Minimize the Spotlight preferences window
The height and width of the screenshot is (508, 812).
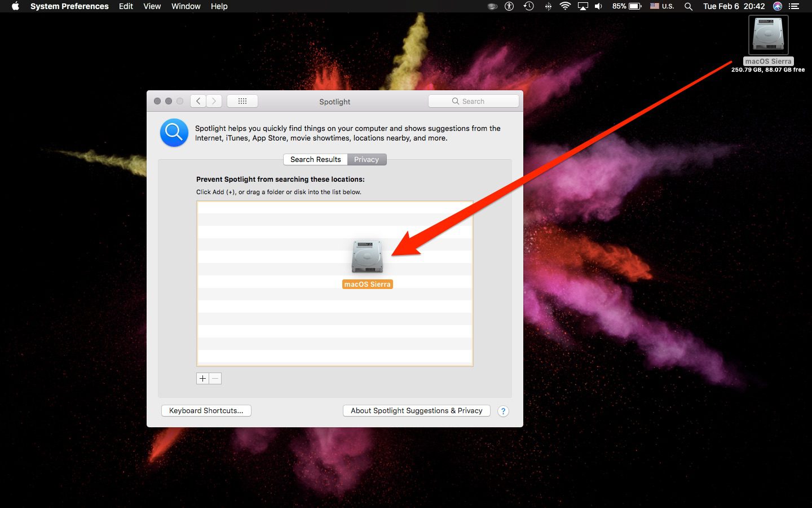169,101
